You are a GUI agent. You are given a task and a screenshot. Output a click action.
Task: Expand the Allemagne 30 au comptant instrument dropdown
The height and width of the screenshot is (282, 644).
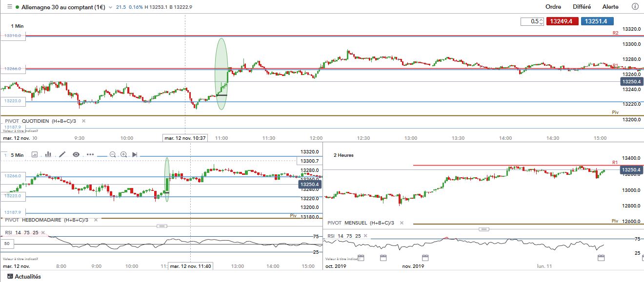point(110,7)
